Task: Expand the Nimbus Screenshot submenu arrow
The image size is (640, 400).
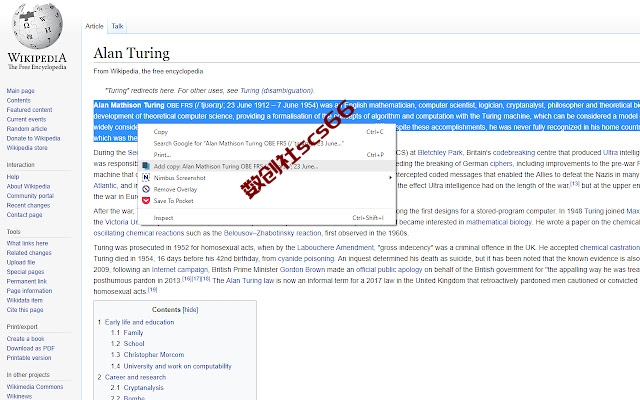Action: 390,178
